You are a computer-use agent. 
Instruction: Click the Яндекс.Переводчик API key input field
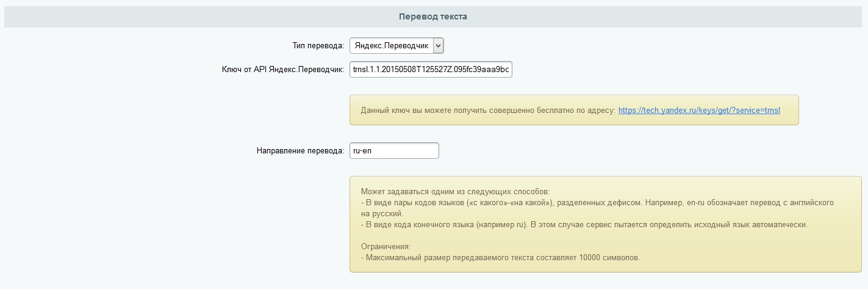(431, 70)
